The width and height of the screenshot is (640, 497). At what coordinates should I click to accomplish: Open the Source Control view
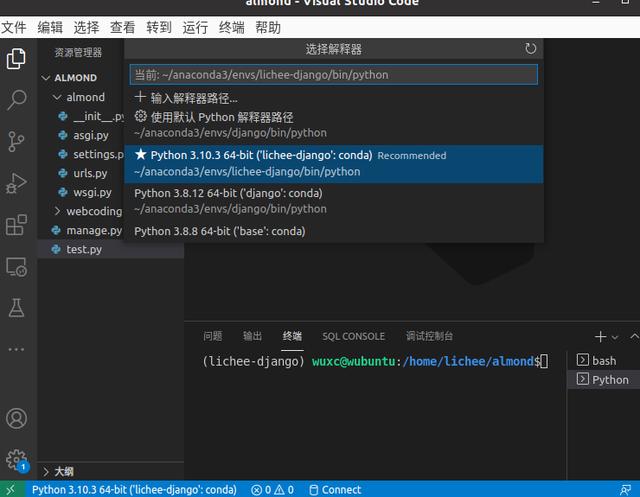(16, 141)
